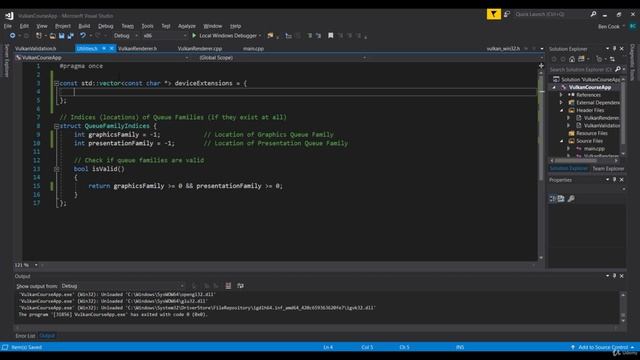Image resolution: width=640 pixels, height=360 pixels.
Task: Collapse the deviceExtensions vector block
Action: (57, 83)
